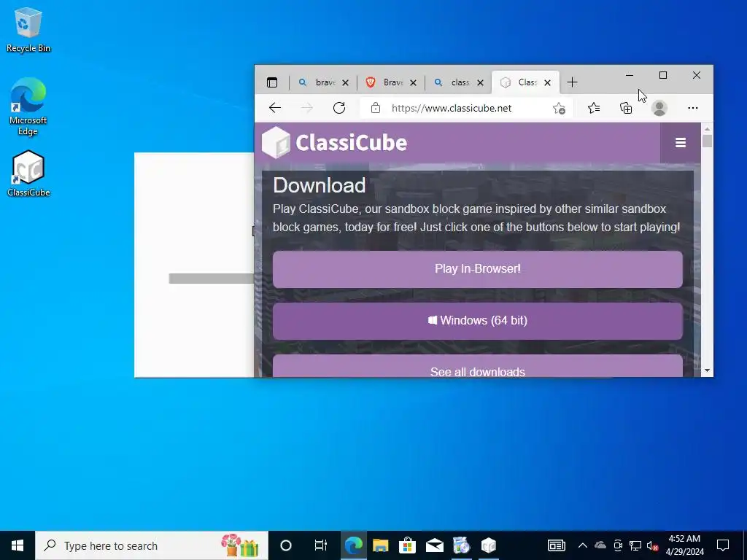747x560 pixels.
Task: Open the Windows Start menu
Action: [x=18, y=545]
